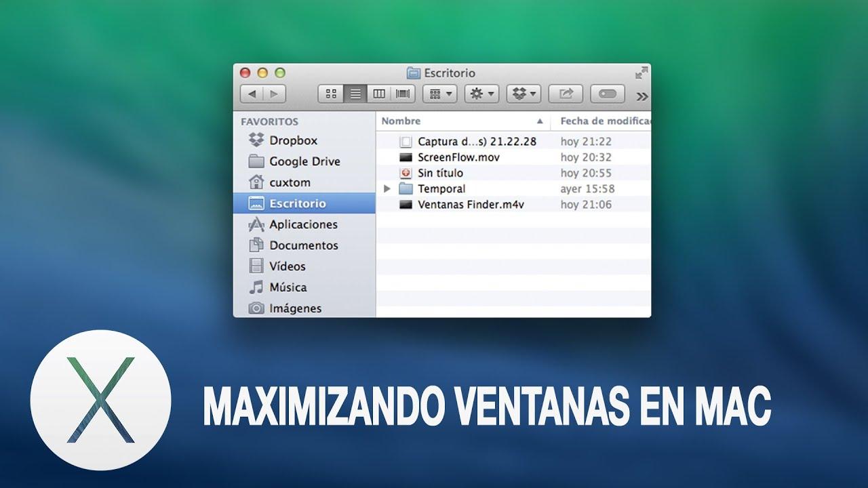This screenshot has width=868, height=488.
Task: Click the Dropbox icon in the sidebar
Action: point(254,140)
